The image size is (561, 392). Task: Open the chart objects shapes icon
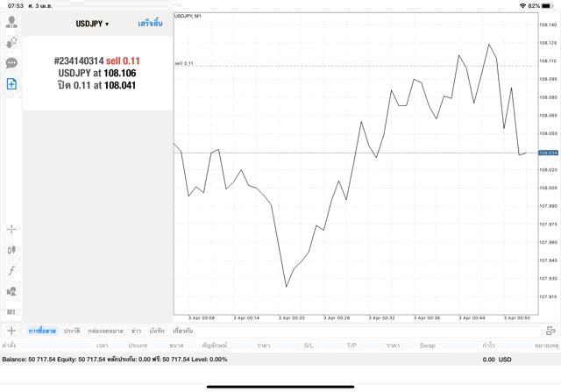(x=11, y=291)
